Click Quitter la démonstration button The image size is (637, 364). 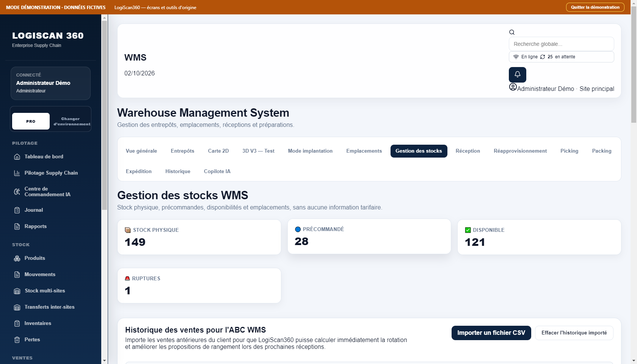(595, 7)
